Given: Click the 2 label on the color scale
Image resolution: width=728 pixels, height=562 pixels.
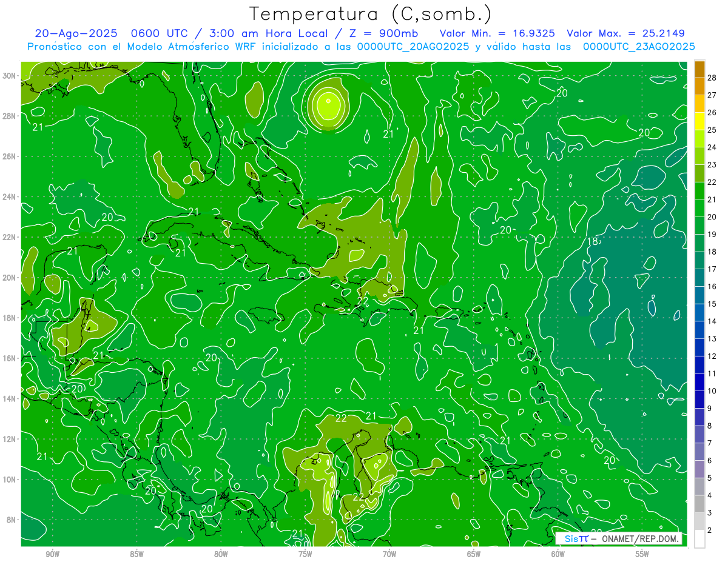Looking at the screenshot, I should tap(710, 530).
